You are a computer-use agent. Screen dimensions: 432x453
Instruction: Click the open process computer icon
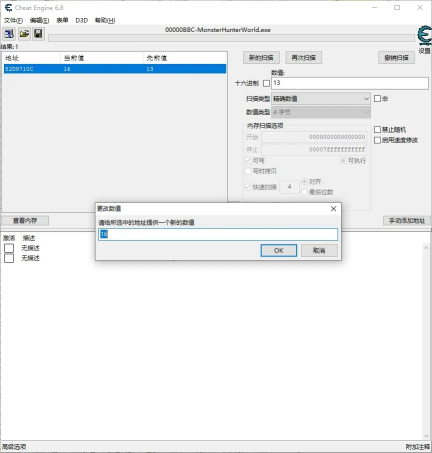9,34
